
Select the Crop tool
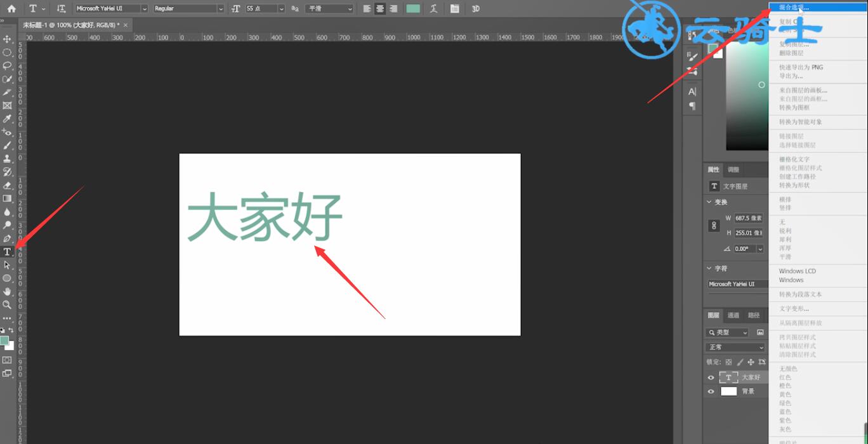[8, 93]
